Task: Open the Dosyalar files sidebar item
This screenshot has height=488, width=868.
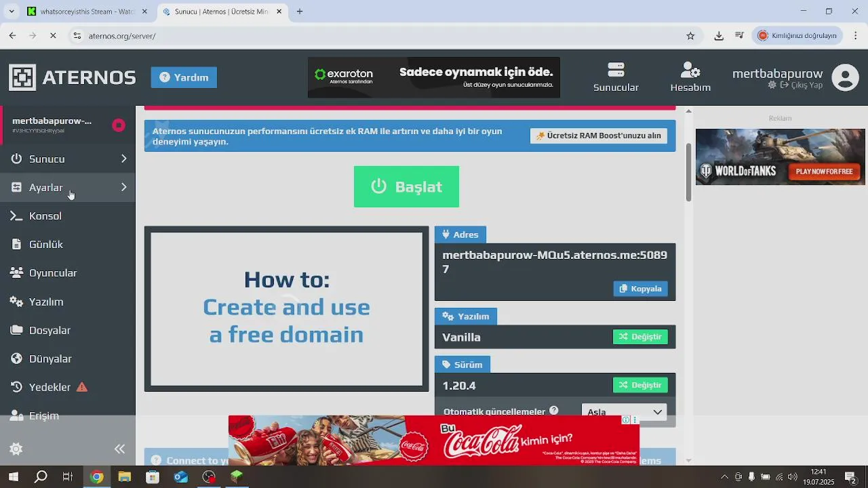Action: click(x=68, y=330)
